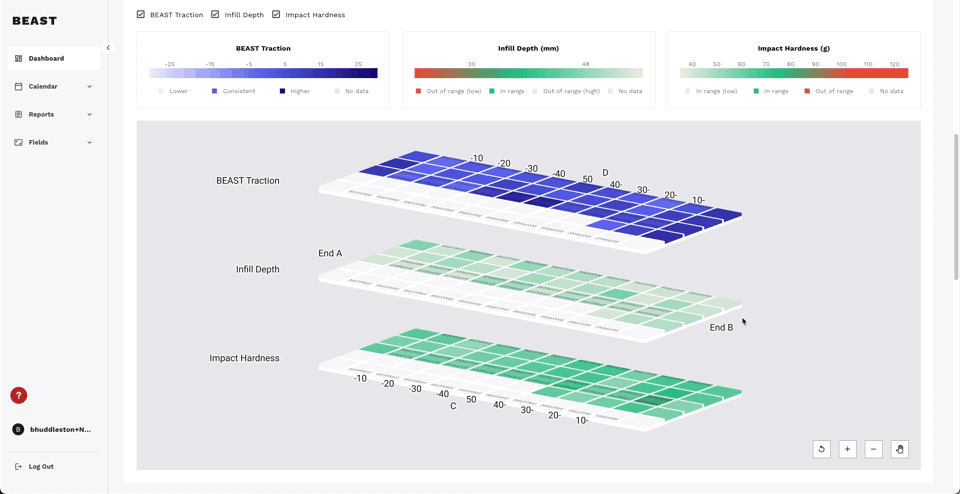Zoom in with the plus button
960x494 pixels.
click(847, 449)
